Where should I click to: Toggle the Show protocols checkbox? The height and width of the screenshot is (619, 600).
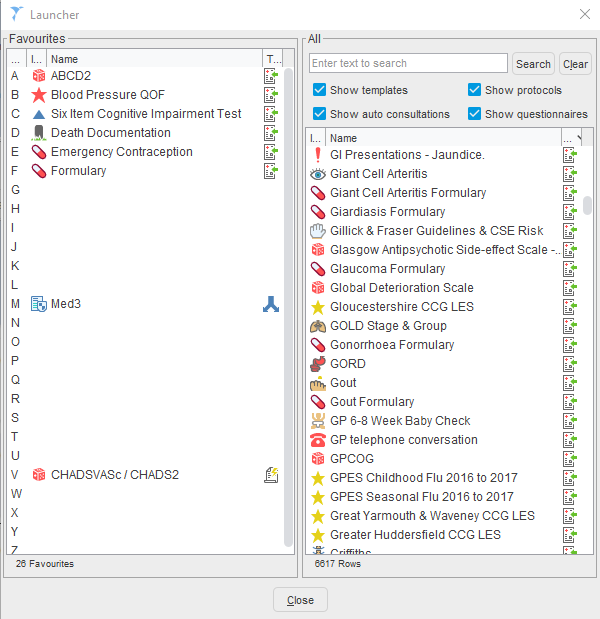point(475,90)
